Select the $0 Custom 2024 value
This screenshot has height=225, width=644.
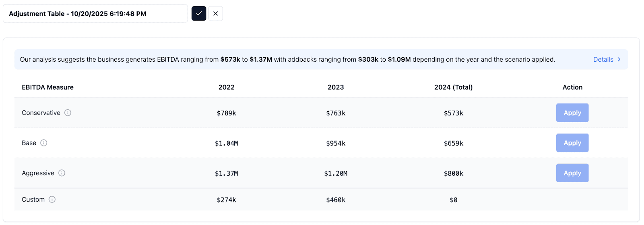tap(454, 200)
